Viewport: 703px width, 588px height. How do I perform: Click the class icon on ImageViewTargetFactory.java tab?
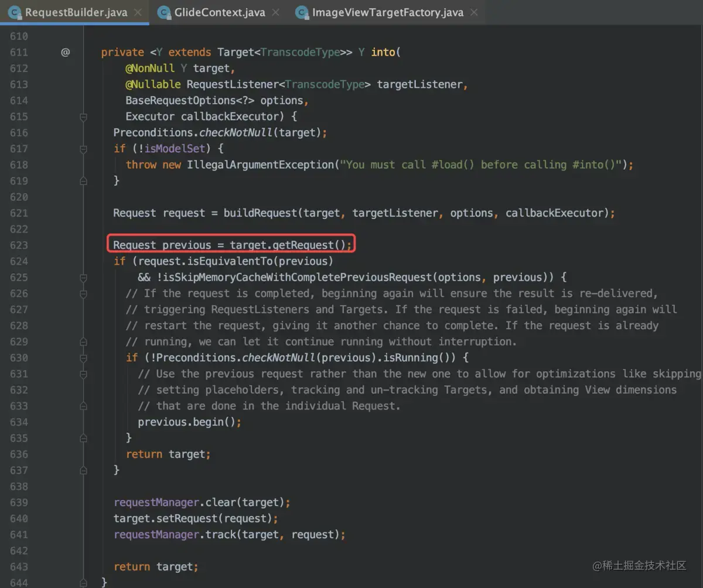coord(302,12)
